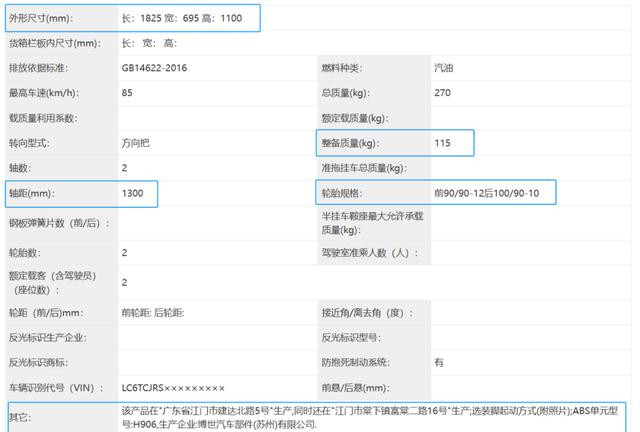Click the steering type value 方向把
This screenshot has height=432, width=640.
pyautogui.click(x=136, y=143)
